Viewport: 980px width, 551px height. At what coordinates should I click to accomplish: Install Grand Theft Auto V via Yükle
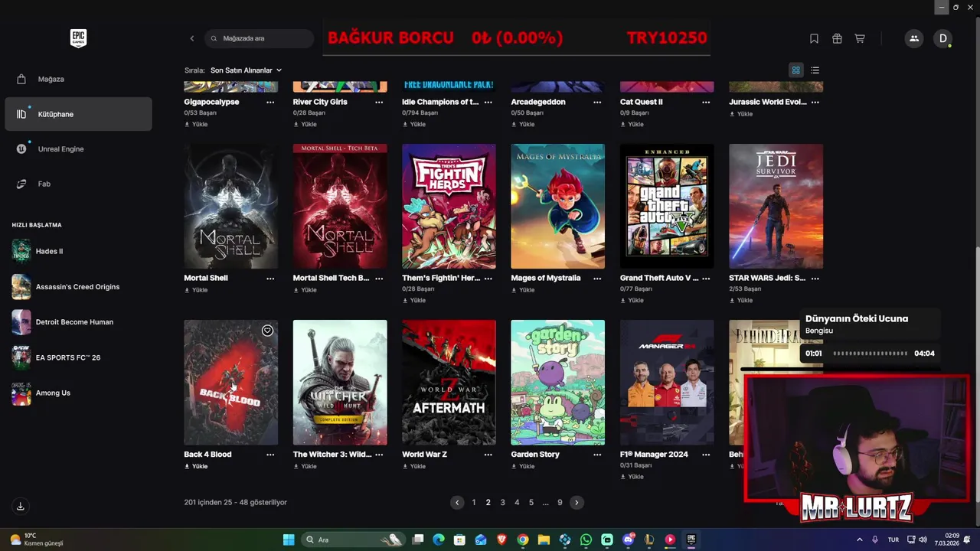632,300
